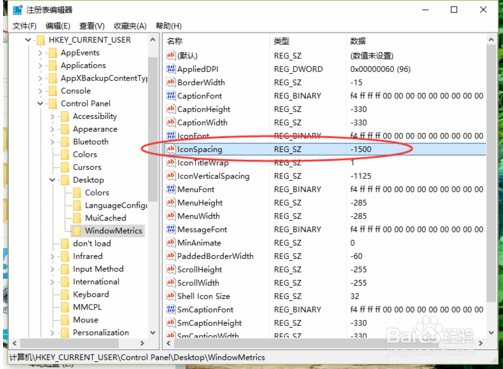
Task: Select the Keyboard key
Action: pos(91,294)
